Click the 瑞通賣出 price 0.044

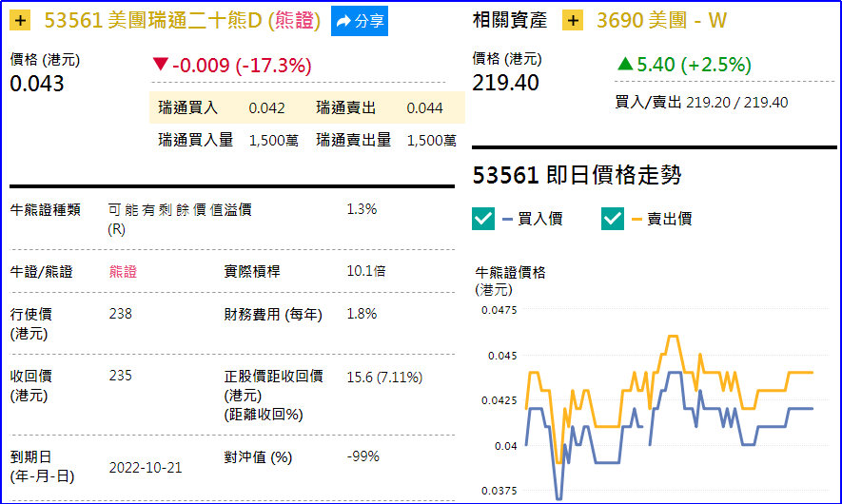[x=424, y=108]
